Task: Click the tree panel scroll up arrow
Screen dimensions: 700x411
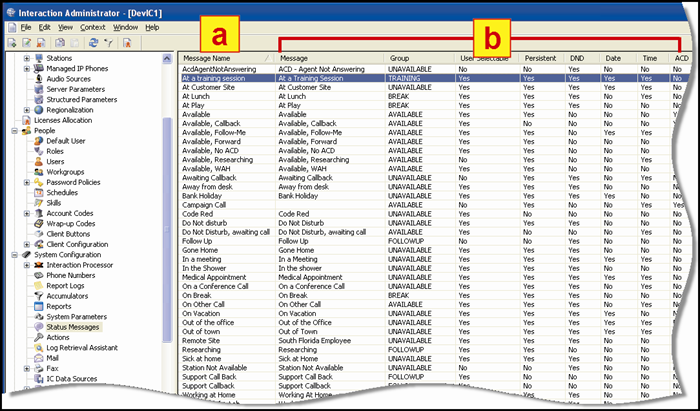Action: click(168, 57)
